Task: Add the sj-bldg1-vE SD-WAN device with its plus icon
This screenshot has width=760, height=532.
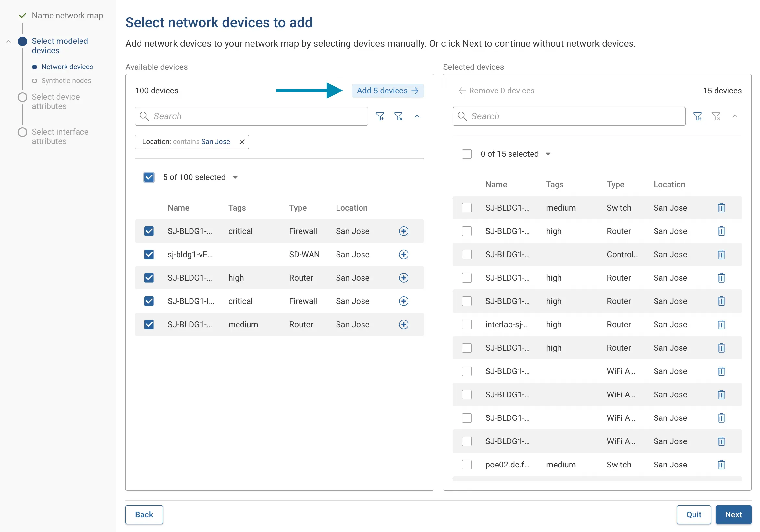Action: pyautogui.click(x=403, y=254)
